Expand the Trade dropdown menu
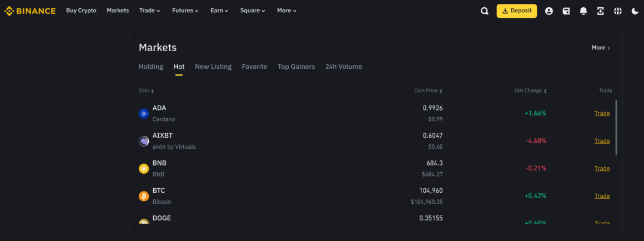 click(x=150, y=11)
